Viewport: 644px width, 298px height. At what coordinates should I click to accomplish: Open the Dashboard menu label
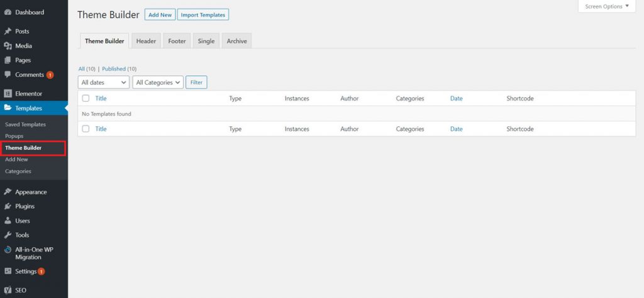[x=30, y=13]
